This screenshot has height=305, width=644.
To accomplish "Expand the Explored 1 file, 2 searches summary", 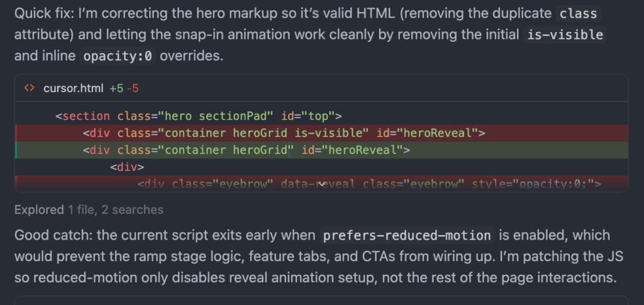I will (x=89, y=210).
